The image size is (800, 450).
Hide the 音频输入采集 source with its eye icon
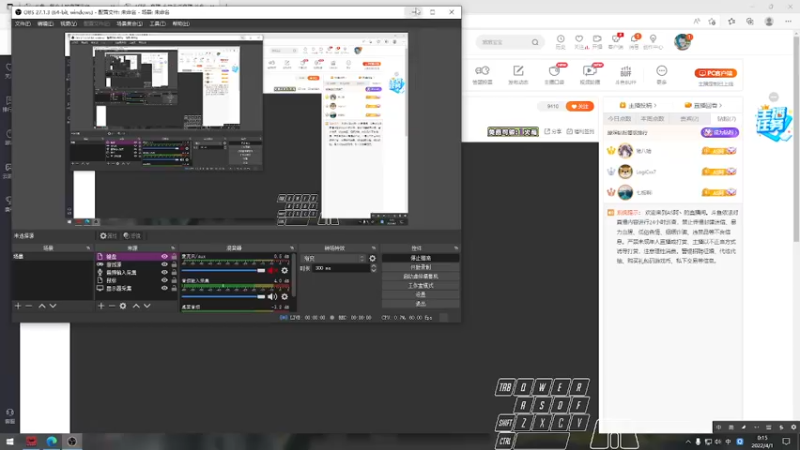pyautogui.click(x=164, y=272)
